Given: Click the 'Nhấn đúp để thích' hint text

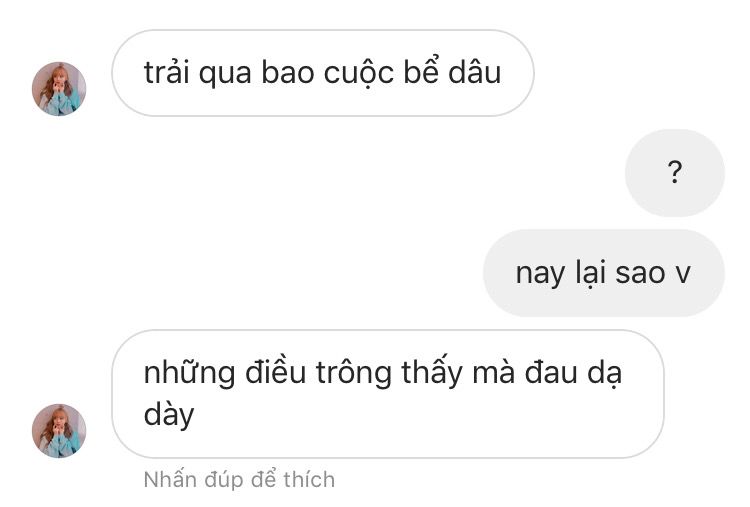Looking at the screenshot, I should [x=239, y=480].
